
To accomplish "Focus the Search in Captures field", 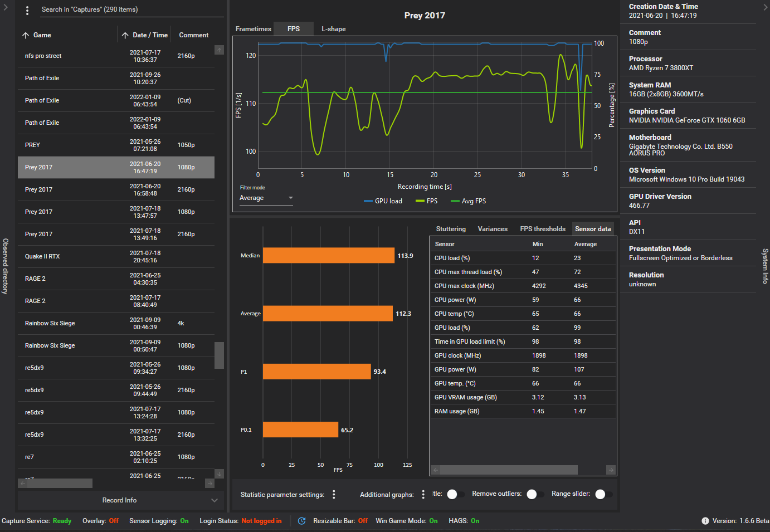I will coord(131,9).
